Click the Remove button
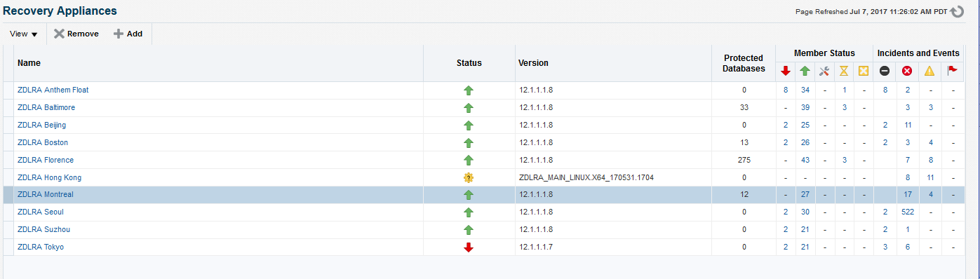Screen dimensions: 980x279 pyautogui.click(x=76, y=34)
